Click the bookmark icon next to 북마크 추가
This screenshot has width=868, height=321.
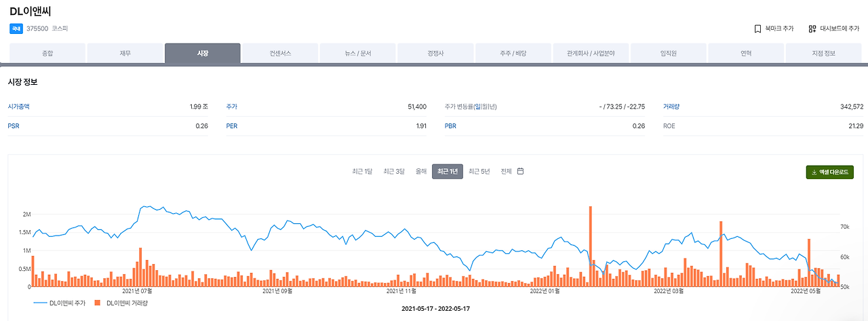(757, 29)
